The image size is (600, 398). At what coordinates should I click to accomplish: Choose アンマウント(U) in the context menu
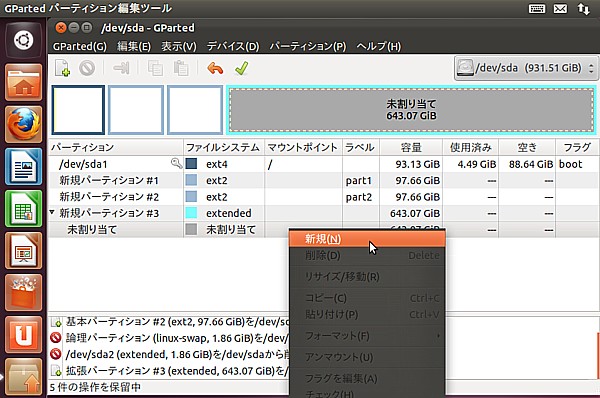click(367, 357)
